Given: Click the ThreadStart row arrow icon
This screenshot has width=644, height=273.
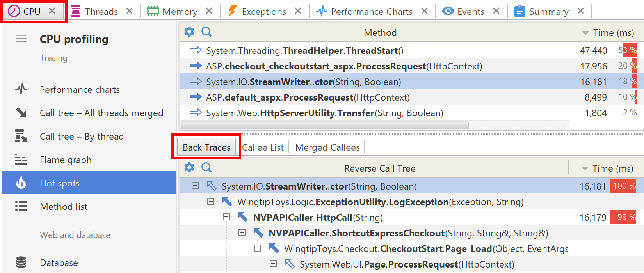Looking at the screenshot, I should 196,50.
